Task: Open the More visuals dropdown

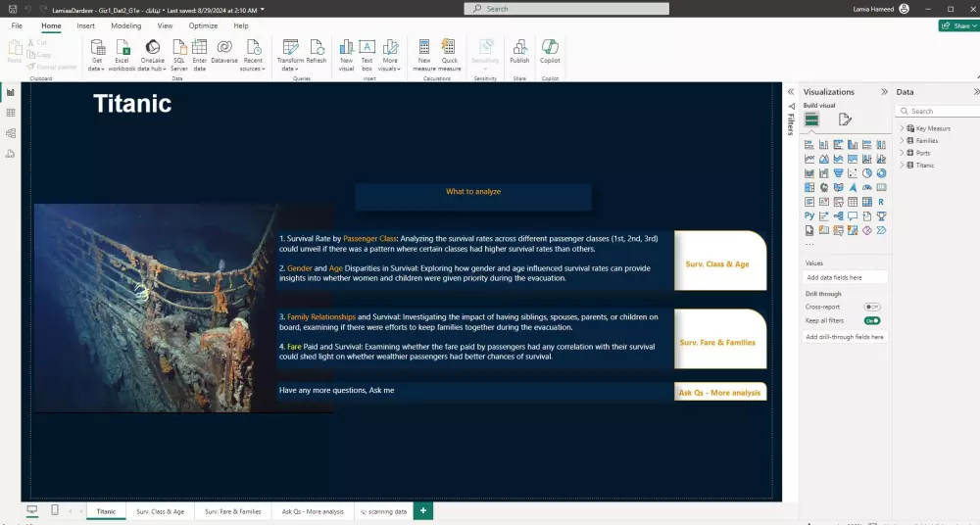Action: coord(390,55)
